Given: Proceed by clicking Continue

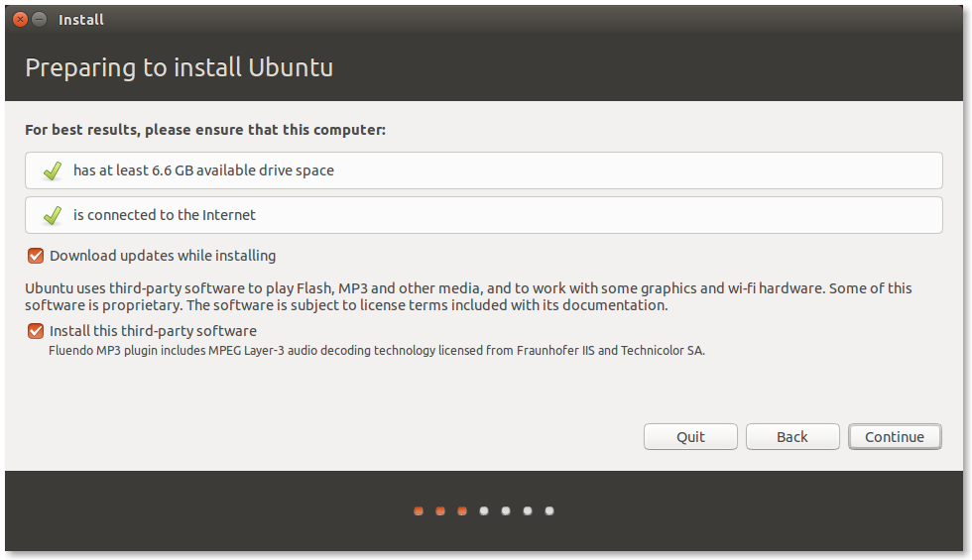Looking at the screenshot, I should tap(895, 437).
